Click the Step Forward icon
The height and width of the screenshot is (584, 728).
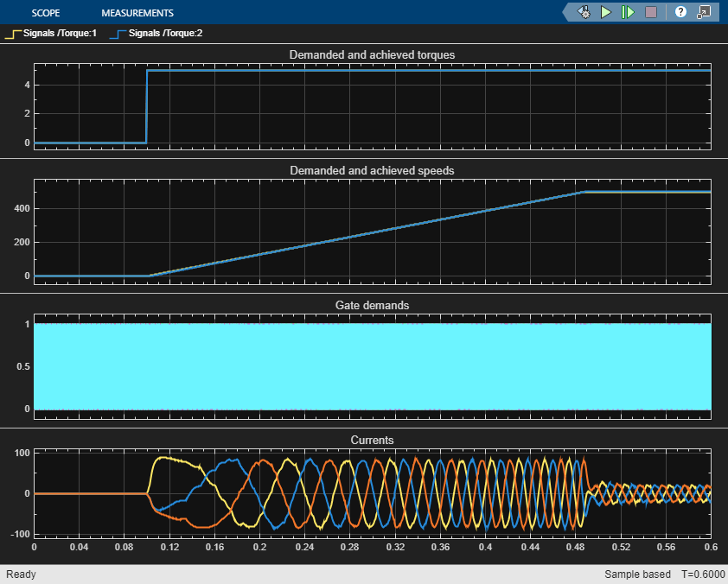pos(629,12)
